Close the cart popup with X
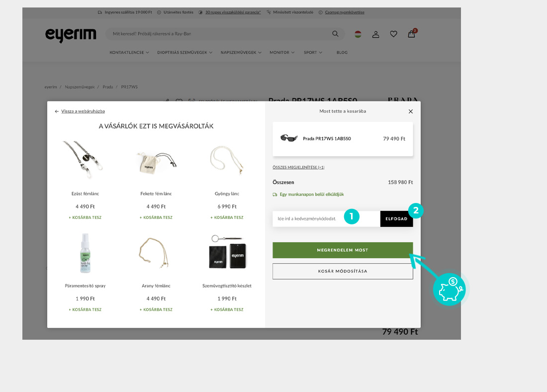 click(x=411, y=111)
